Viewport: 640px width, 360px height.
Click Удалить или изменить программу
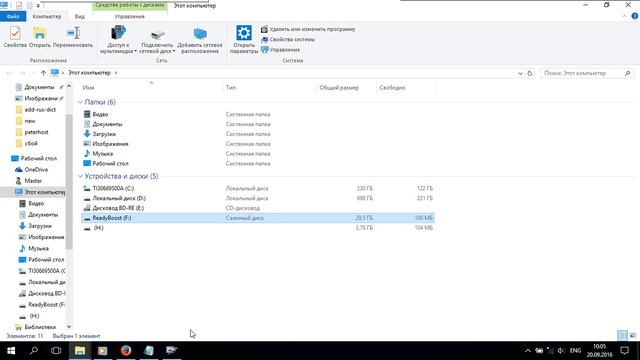point(308,29)
